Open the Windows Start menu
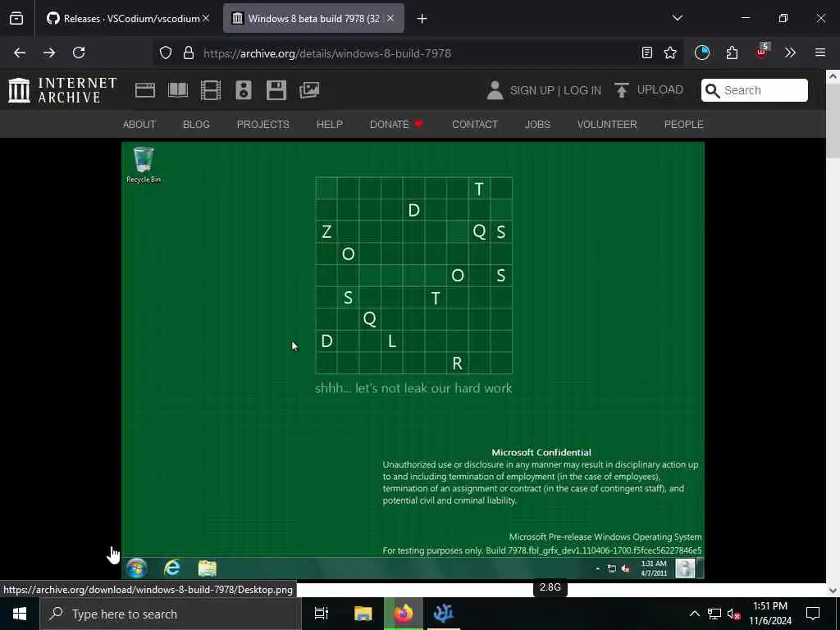The image size is (840, 630). [20, 614]
